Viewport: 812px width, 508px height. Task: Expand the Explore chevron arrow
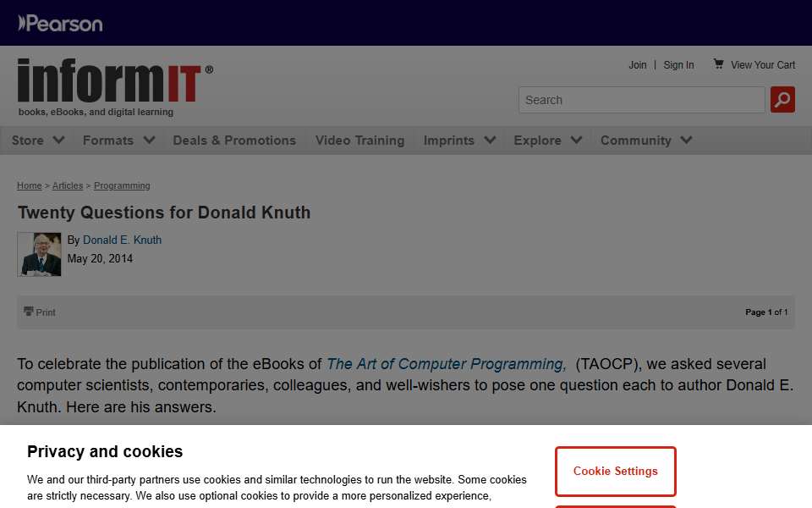pyautogui.click(x=576, y=140)
